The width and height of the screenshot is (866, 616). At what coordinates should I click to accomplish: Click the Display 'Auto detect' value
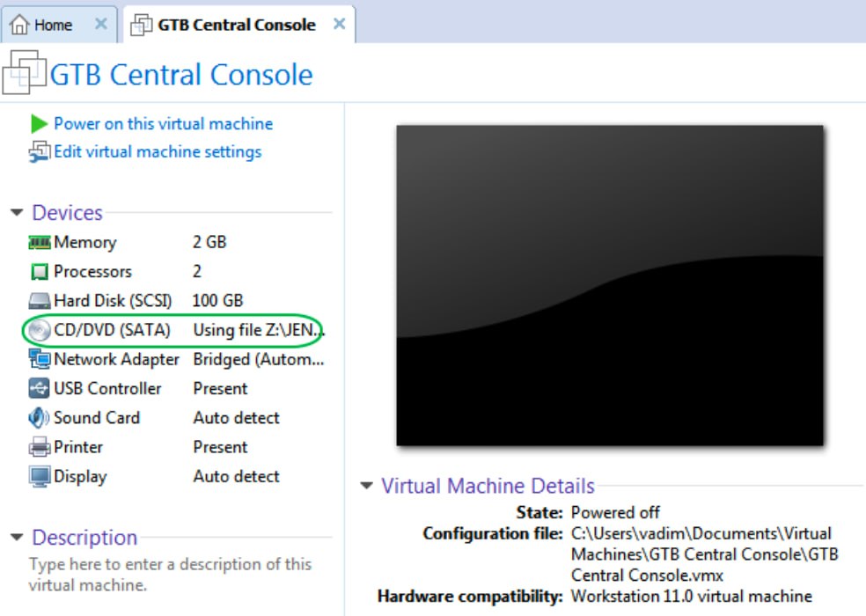[x=237, y=477]
